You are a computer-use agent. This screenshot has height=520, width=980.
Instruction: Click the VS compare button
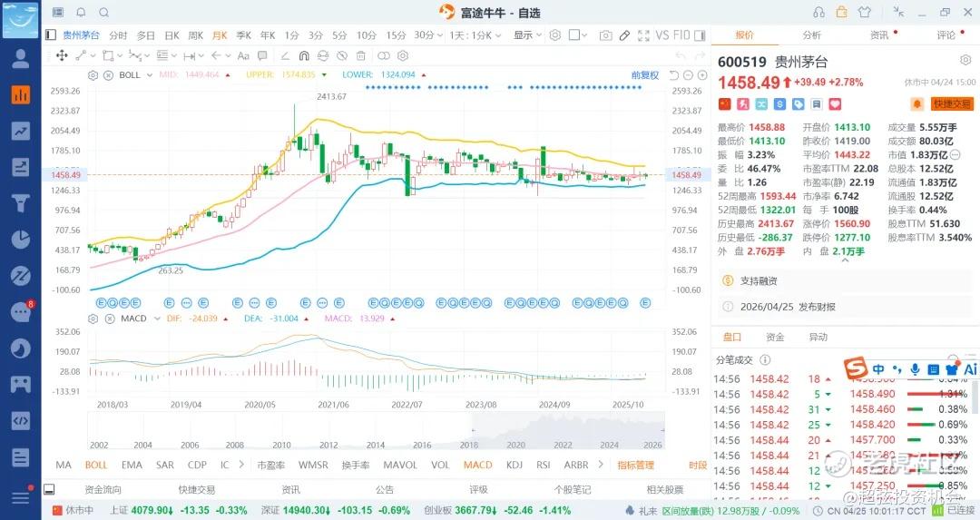point(661,35)
